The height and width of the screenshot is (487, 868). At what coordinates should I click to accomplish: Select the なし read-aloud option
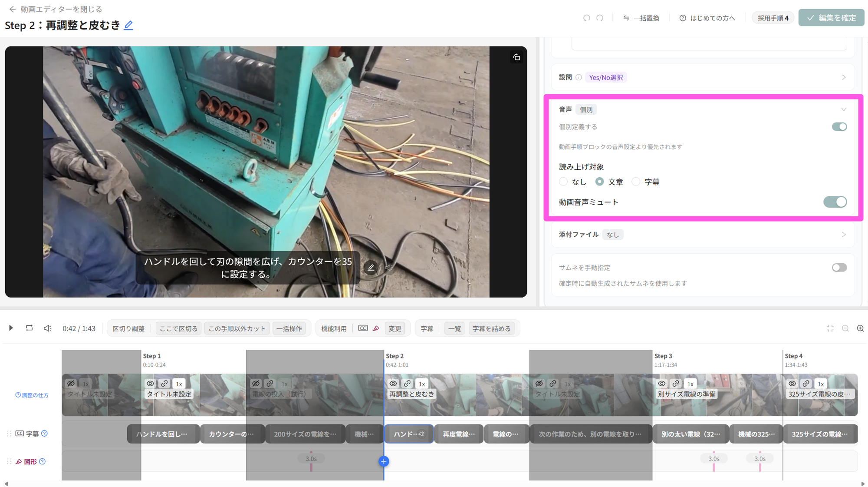563,182
